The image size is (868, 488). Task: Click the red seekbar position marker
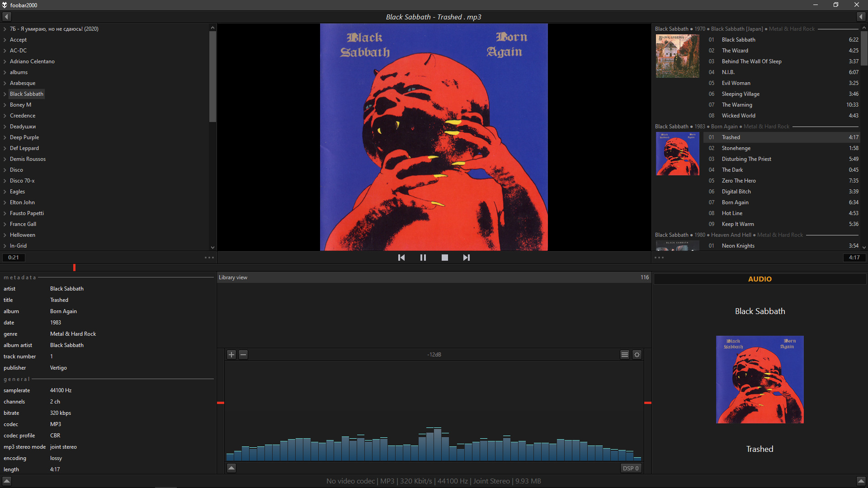pyautogui.click(x=74, y=267)
